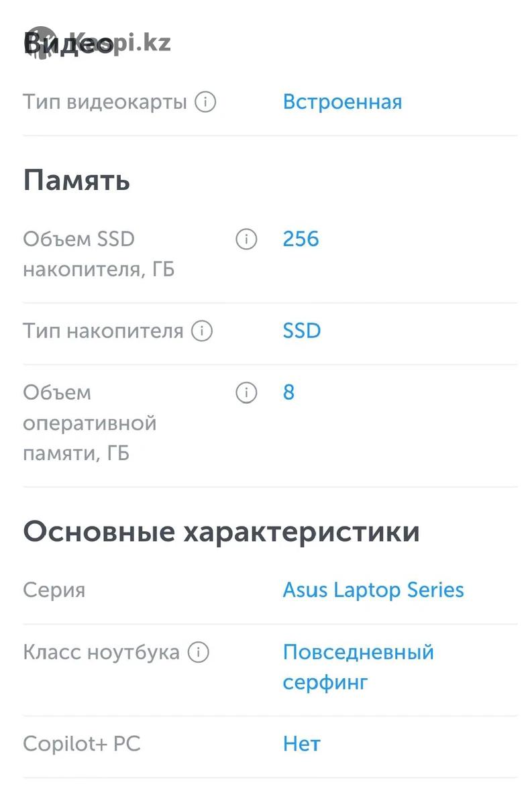Click the Повседневный серфинг class link
Image resolution: width=532 pixels, height=805 pixels.
[358, 667]
